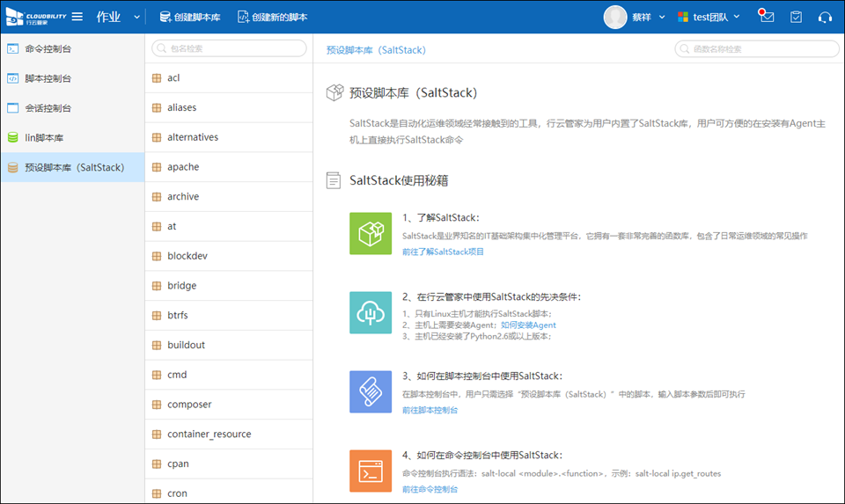Follow 前往了解SaltStack项目 link

pyautogui.click(x=443, y=252)
